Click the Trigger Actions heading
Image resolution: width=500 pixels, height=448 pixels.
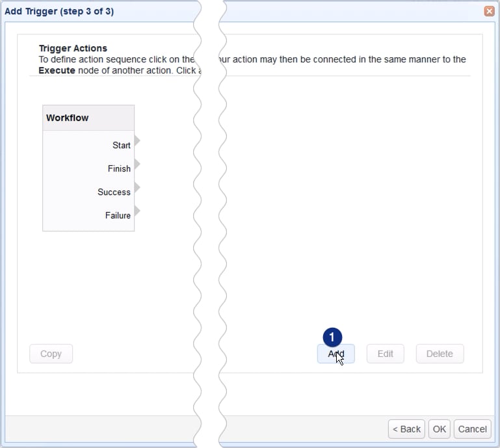coord(73,48)
